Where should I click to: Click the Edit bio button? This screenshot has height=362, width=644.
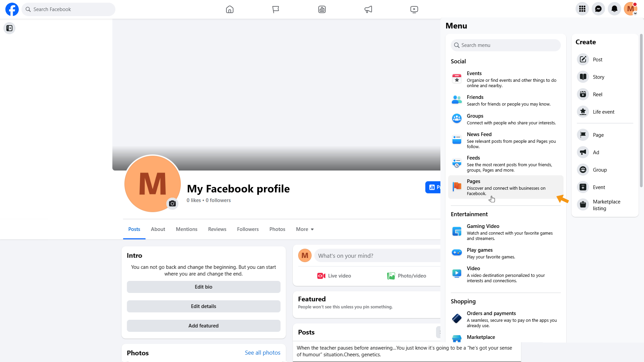[204, 287]
